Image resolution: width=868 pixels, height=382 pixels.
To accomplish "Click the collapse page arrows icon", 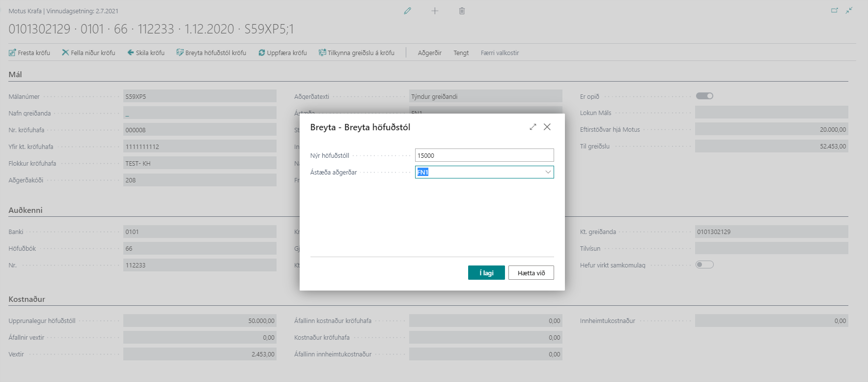I will pos(849,10).
